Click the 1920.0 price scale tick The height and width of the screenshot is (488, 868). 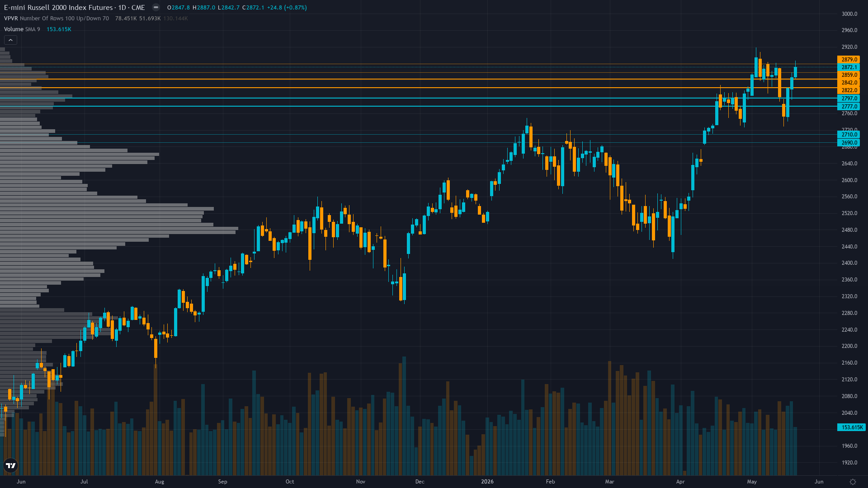[849, 463]
